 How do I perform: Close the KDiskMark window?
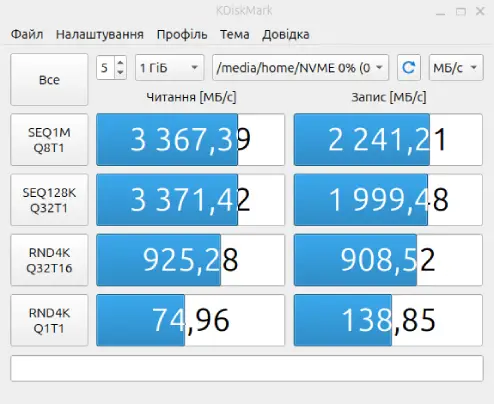tap(480, 12)
